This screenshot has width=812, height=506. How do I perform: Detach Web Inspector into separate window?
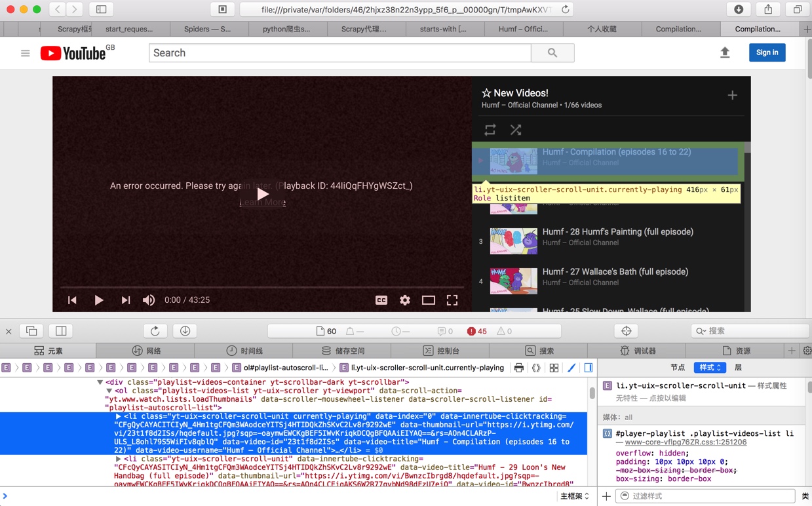[31, 331]
